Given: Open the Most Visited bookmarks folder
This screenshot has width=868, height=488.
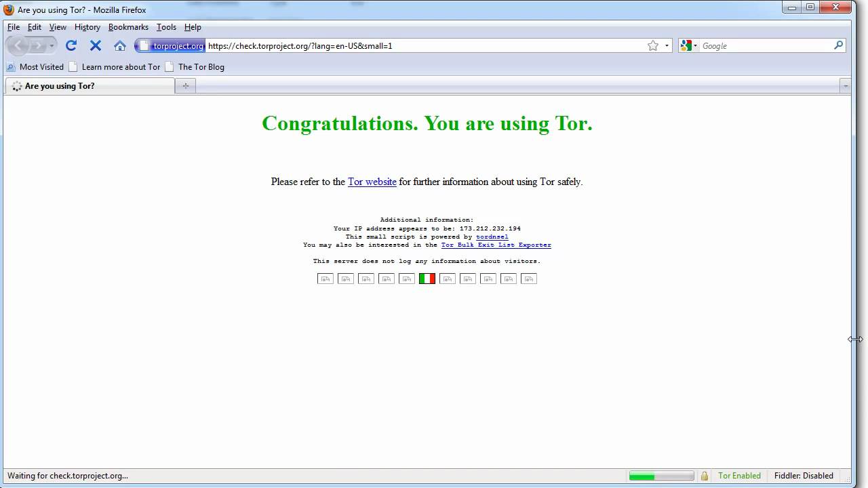Looking at the screenshot, I should [35, 66].
